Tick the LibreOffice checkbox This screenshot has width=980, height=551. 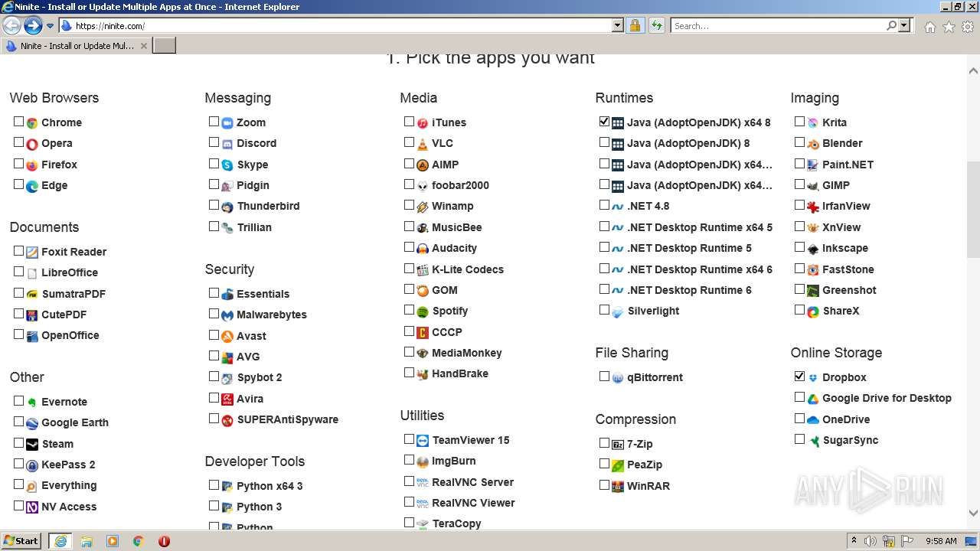point(18,271)
